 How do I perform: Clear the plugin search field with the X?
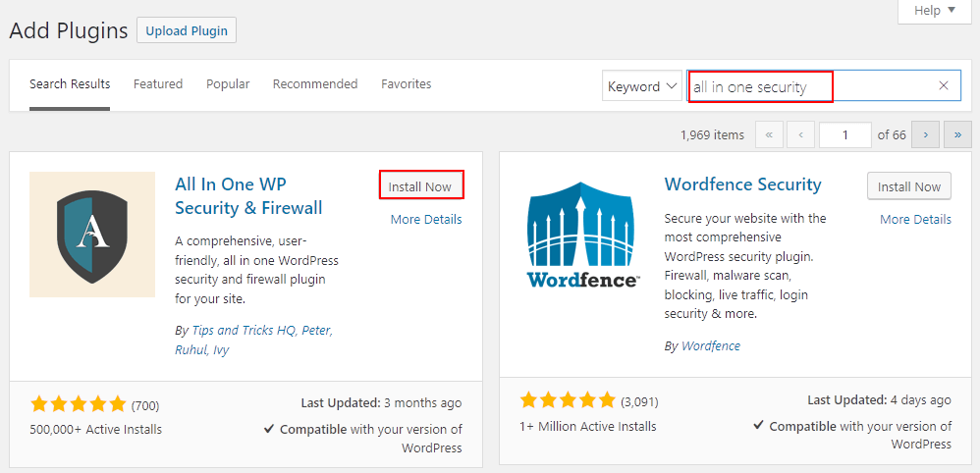pyautogui.click(x=944, y=85)
